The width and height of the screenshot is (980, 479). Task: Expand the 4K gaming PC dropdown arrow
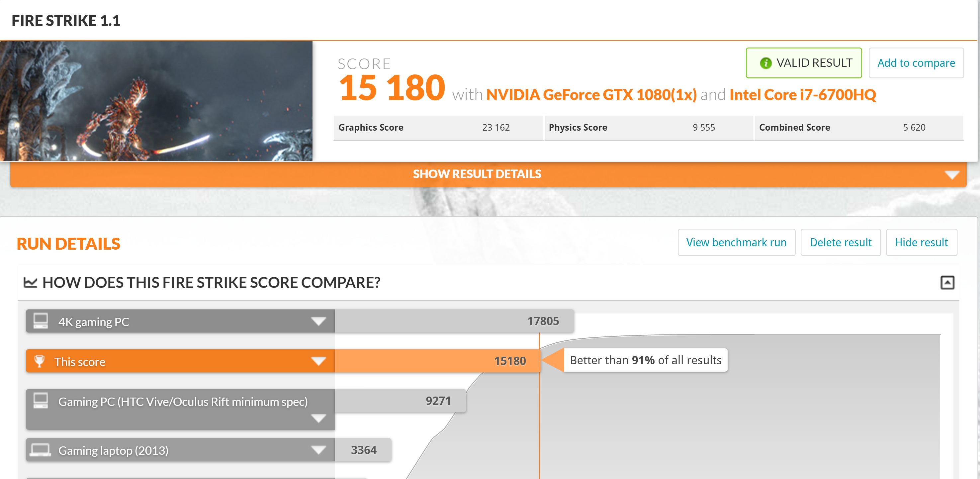click(318, 321)
